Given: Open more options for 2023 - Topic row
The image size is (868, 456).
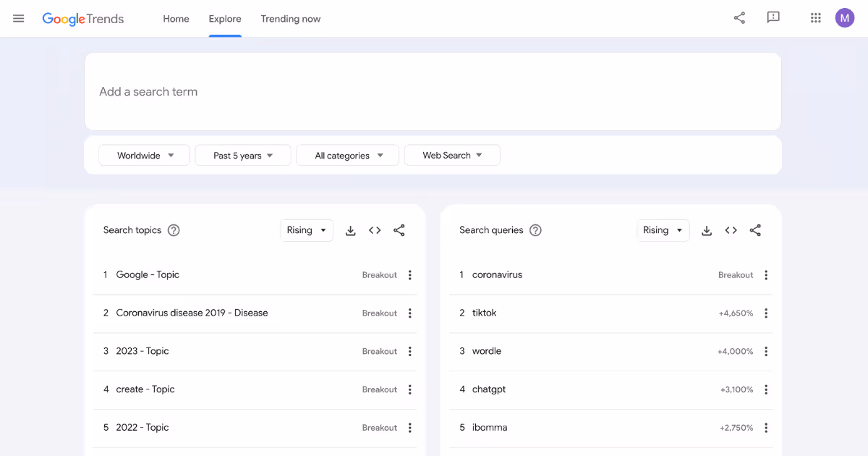Looking at the screenshot, I should [410, 351].
